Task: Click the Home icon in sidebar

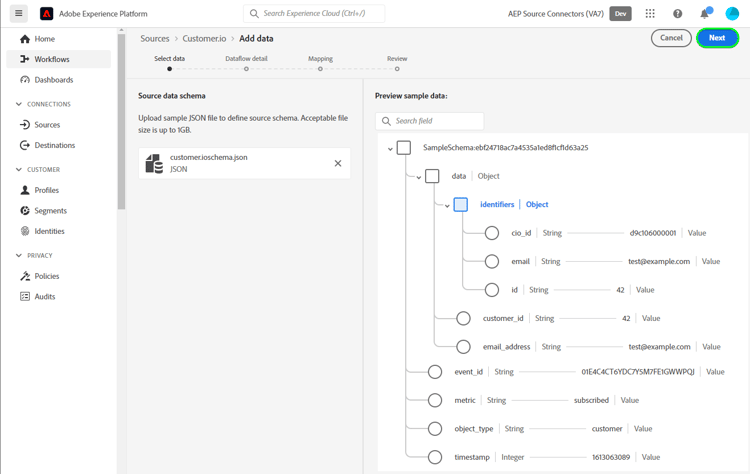Action: click(x=25, y=39)
